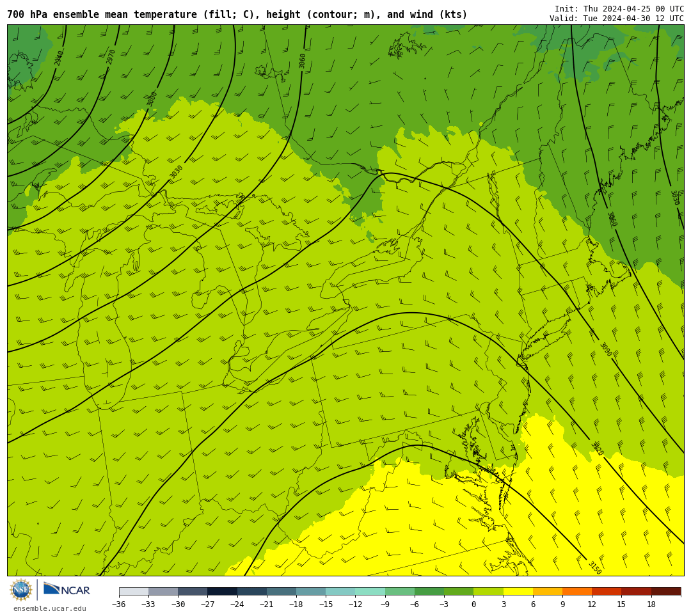Pick the -6 to -3 green colorbar swatch
This screenshot has height=616, width=691.
point(429,592)
